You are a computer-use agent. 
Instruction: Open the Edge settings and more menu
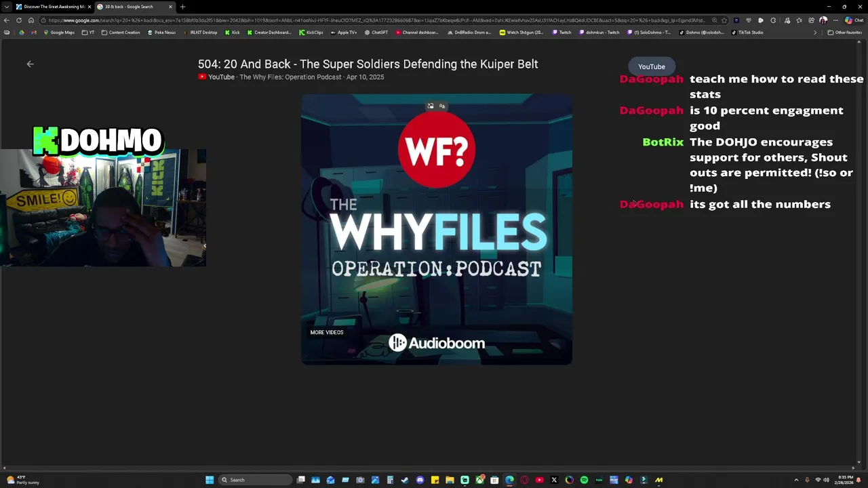(x=835, y=20)
